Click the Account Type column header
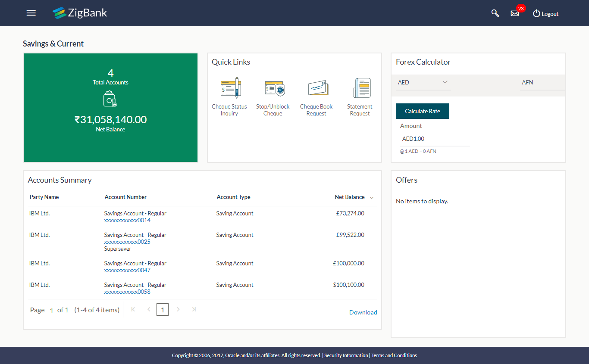Viewport: 589px width, 364px height. coord(233,197)
